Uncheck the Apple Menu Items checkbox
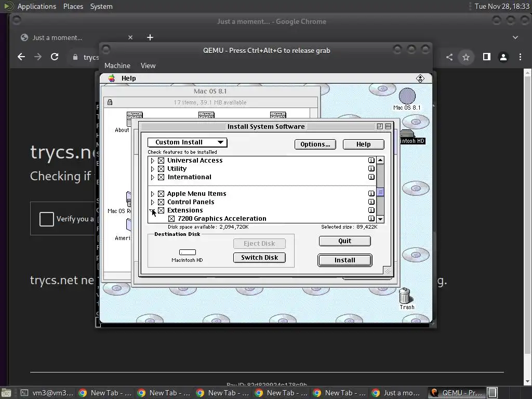The image size is (532, 399). (x=161, y=194)
